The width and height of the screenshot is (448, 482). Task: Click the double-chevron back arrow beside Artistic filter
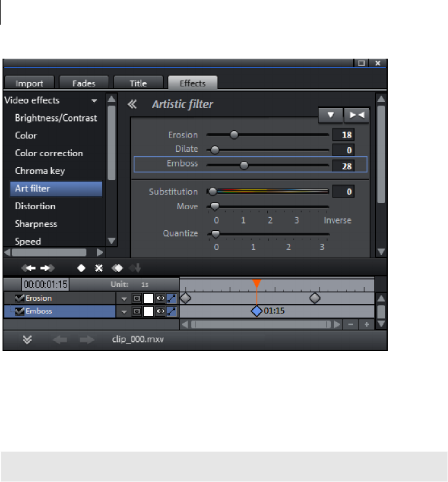tap(132, 104)
